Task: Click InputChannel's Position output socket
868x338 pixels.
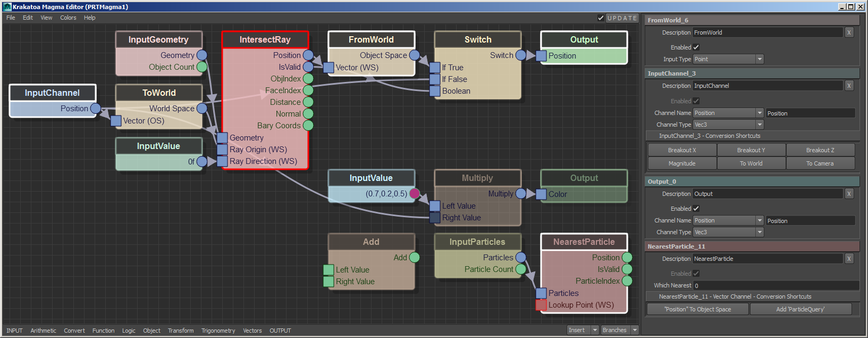Action: [x=96, y=109]
